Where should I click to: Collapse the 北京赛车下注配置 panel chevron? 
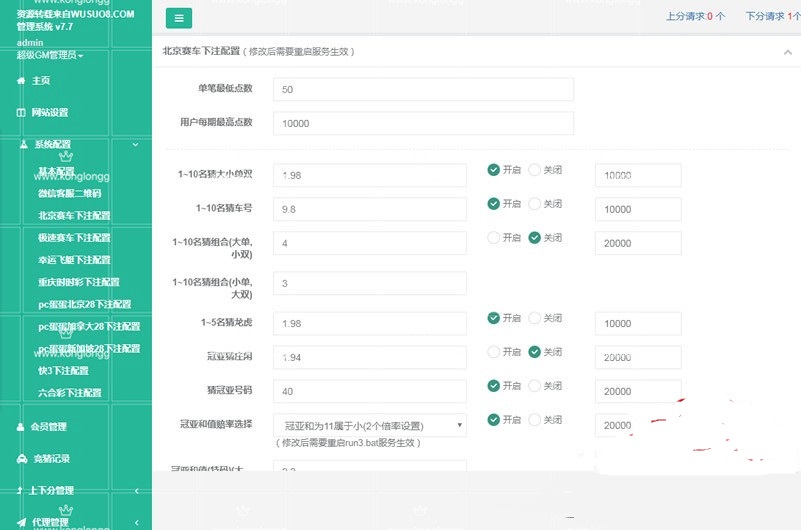[x=787, y=52]
